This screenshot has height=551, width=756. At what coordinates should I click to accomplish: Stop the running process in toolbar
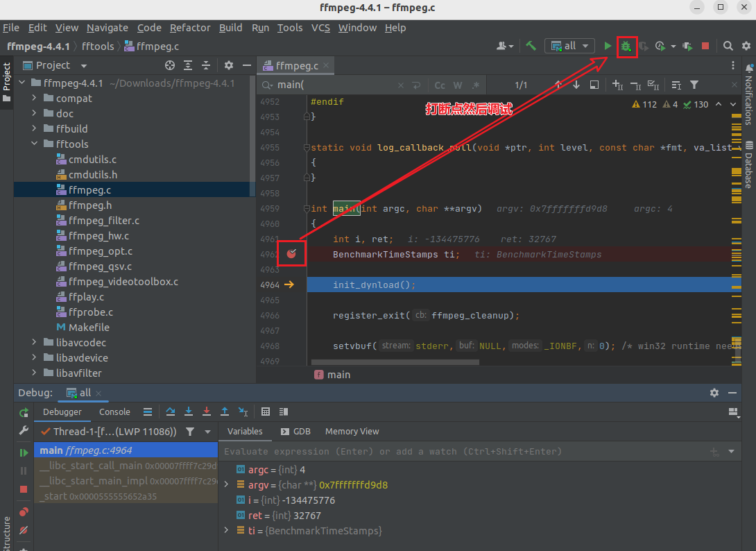point(705,46)
